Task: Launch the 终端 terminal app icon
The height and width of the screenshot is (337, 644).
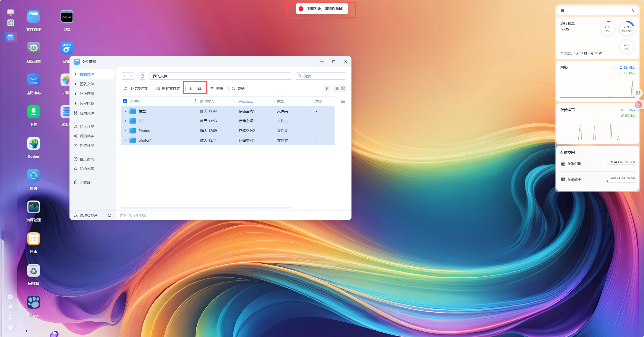Action: pos(67,17)
